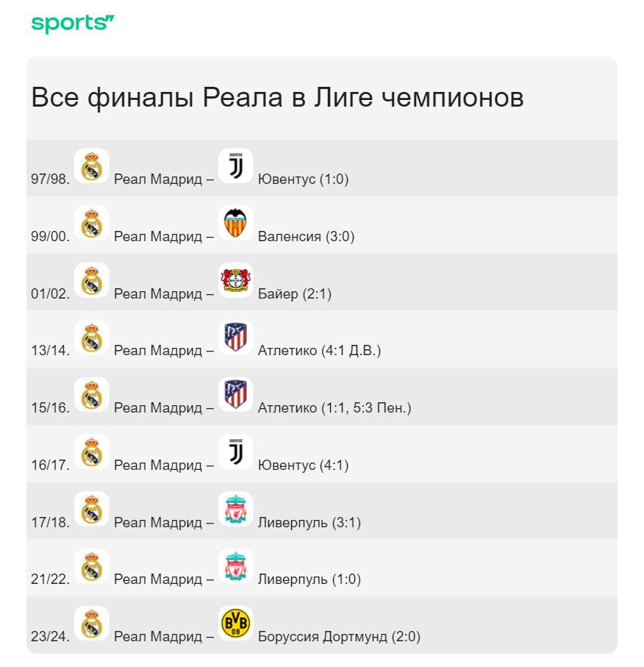Click Liverpool crest in 17/18 row

coord(235,509)
